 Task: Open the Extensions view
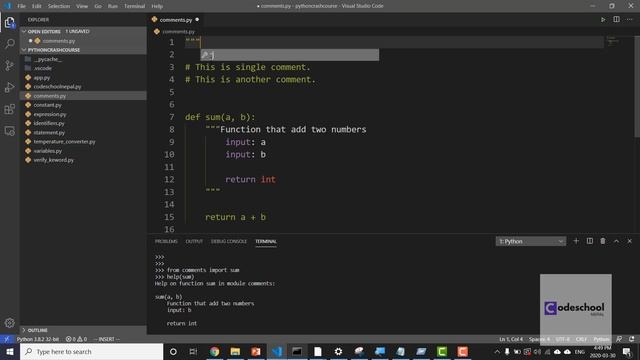[10, 109]
